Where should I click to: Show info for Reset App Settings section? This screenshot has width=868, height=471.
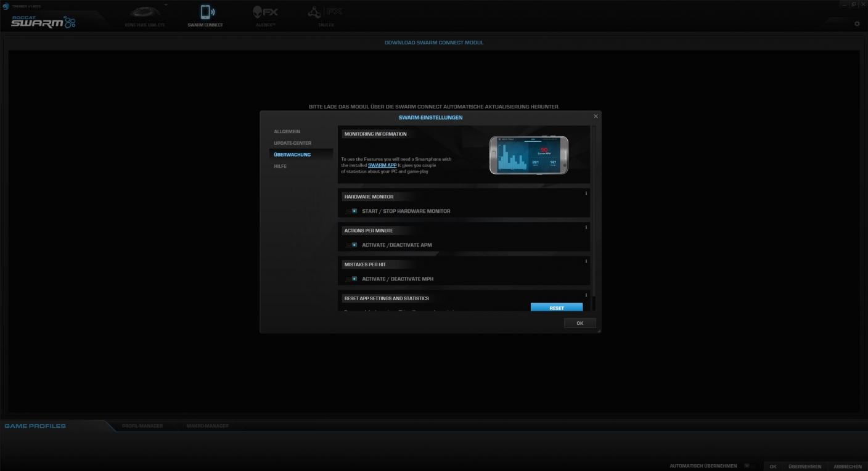[586, 295]
